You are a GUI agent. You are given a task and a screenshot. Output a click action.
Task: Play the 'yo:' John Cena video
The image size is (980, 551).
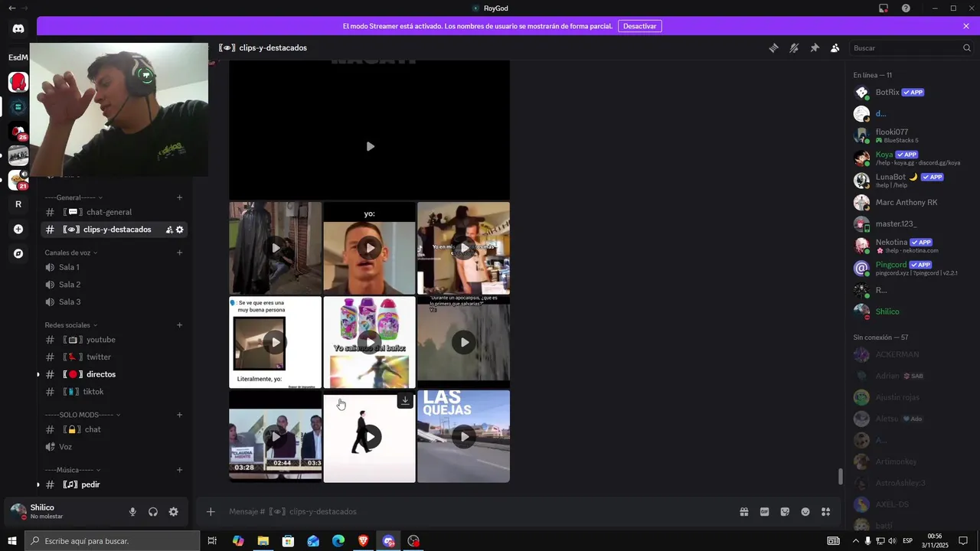[370, 248]
